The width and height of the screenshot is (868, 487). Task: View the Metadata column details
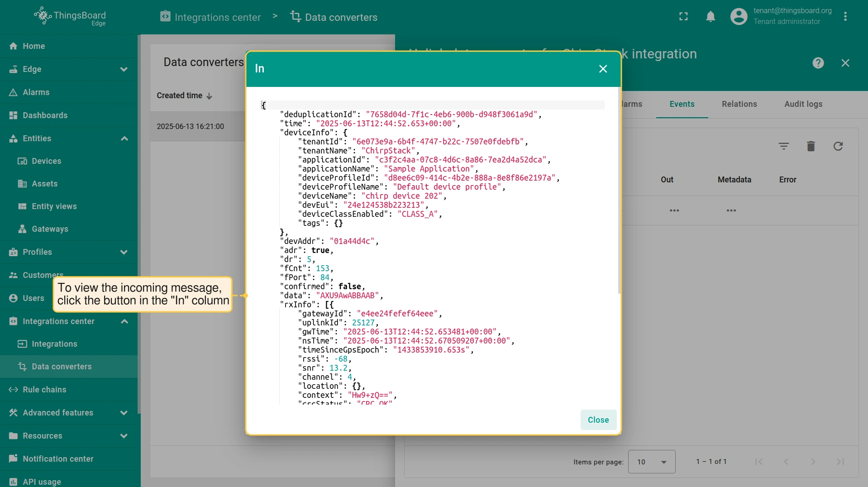(x=731, y=210)
